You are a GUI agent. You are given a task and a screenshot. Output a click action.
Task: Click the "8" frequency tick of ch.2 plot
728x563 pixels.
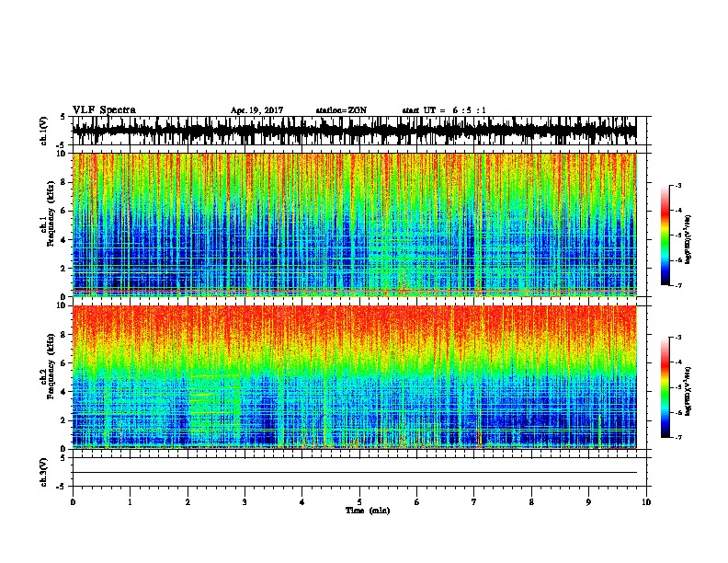65,335
